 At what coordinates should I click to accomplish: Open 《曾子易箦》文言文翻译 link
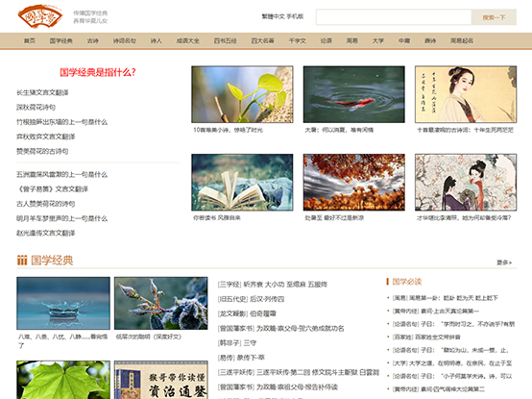(x=52, y=189)
